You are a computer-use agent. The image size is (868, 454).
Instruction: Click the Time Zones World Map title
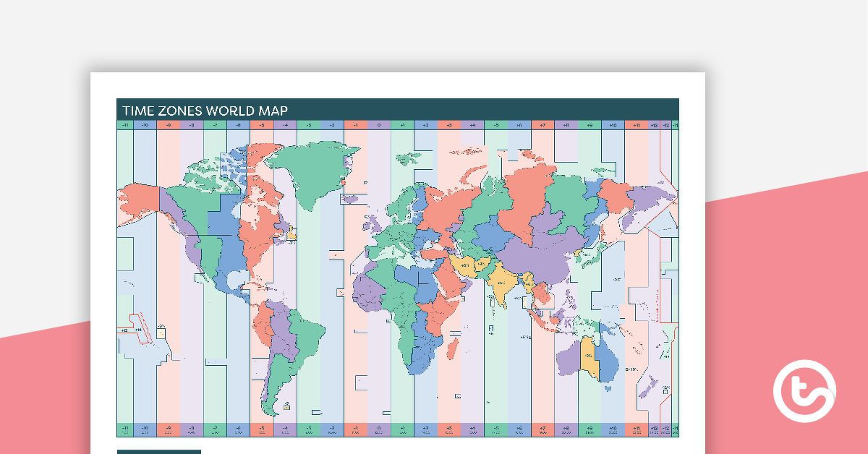205,111
